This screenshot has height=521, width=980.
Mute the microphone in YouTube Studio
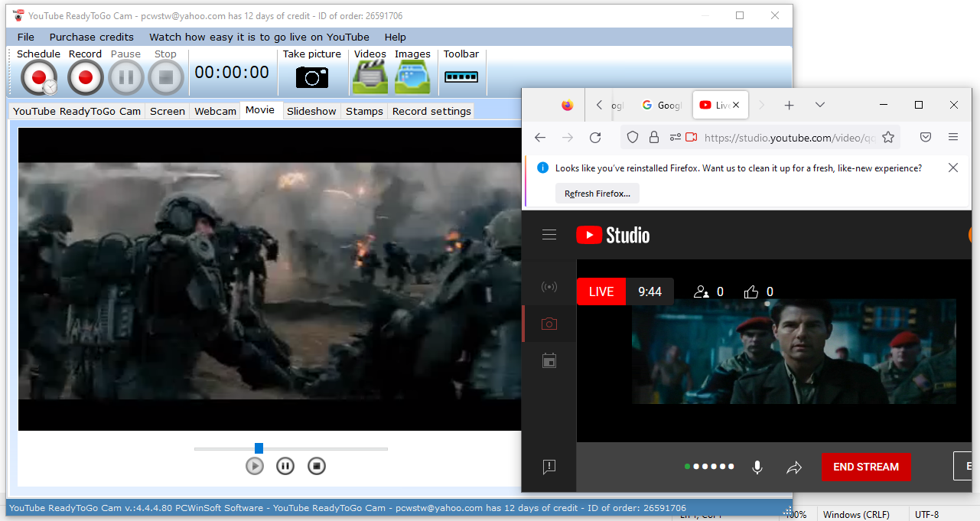point(757,467)
